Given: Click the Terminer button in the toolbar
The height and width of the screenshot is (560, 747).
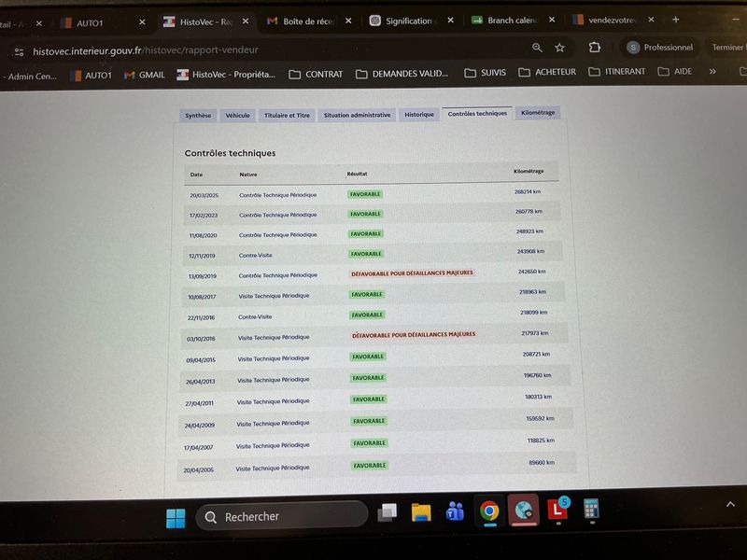Looking at the screenshot, I should click(x=728, y=48).
